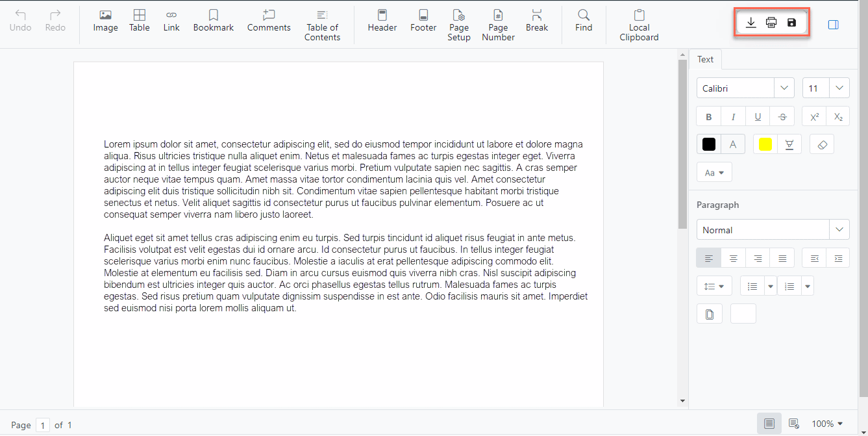Click the download document icon

[x=750, y=23]
